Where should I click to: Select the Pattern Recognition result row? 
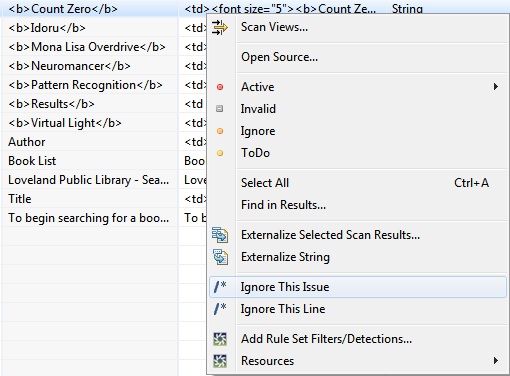(x=90, y=85)
